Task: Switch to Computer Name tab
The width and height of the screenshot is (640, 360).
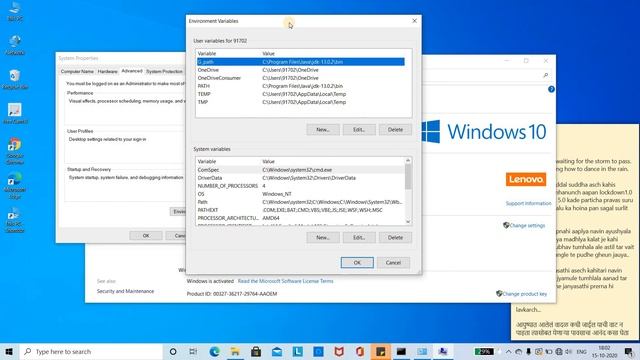Action: (x=77, y=71)
